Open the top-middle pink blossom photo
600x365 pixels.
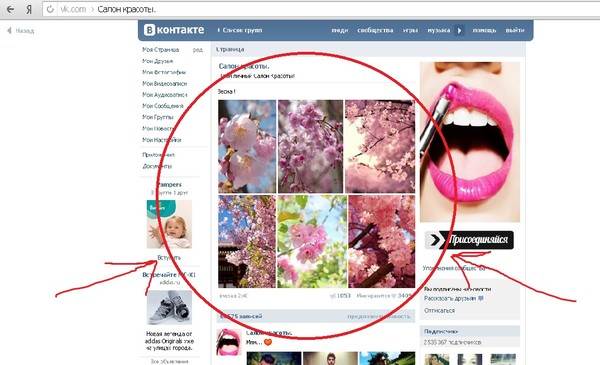pos(310,147)
